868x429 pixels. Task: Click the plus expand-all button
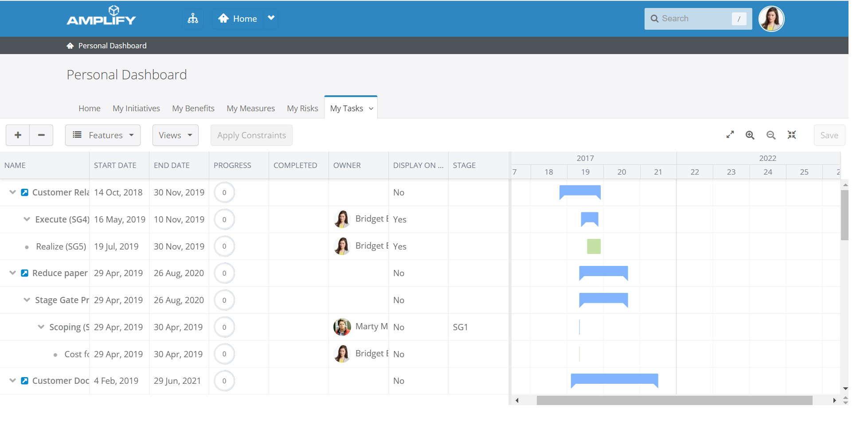click(x=18, y=135)
